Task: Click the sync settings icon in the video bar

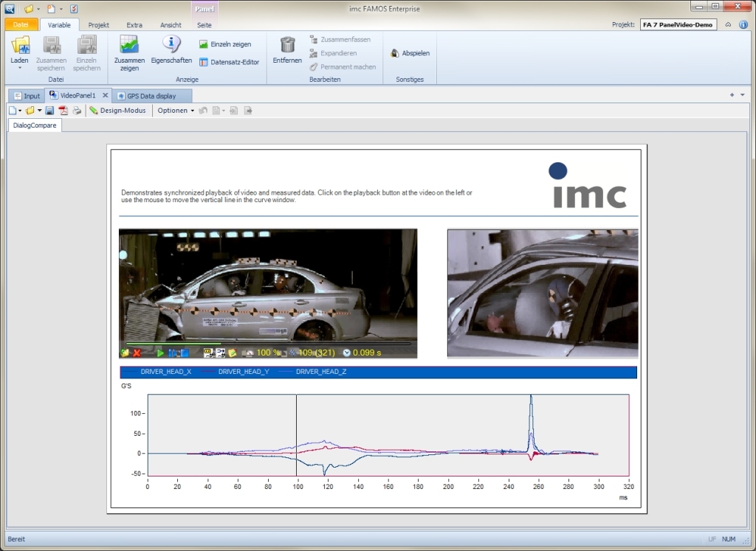Action: click(x=208, y=353)
